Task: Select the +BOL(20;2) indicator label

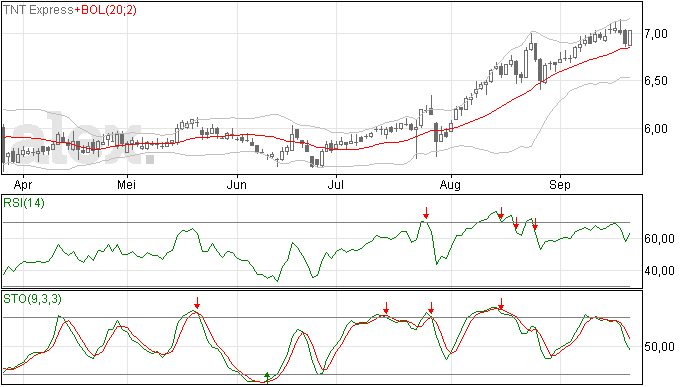Action: pyautogui.click(x=106, y=10)
